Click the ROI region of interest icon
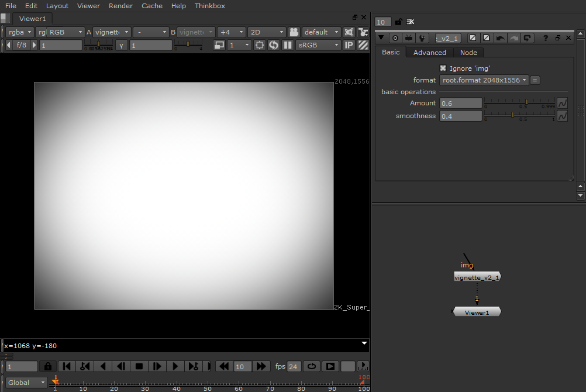This screenshot has height=392, width=586. [x=259, y=45]
